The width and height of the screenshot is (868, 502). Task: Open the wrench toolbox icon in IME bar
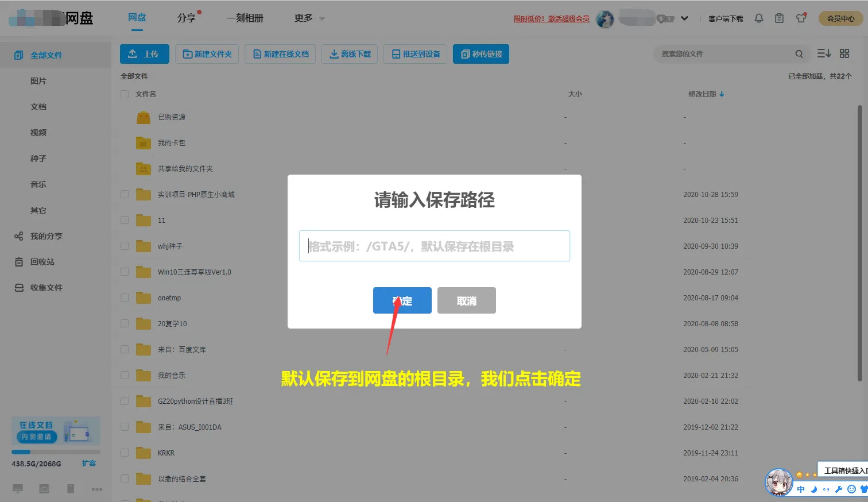839,489
